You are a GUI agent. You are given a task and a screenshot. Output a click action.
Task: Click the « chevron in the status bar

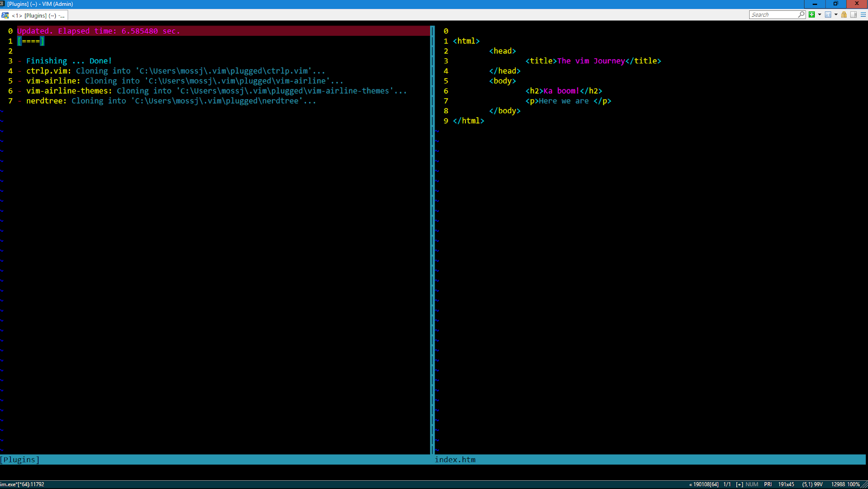point(691,484)
